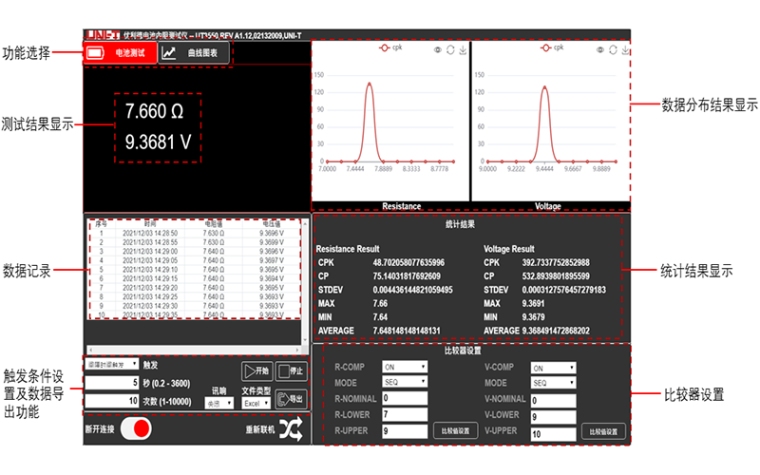Click the seconds interval field showing 5
The width and height of the screenshot is (760, 475).
point(112,383)
